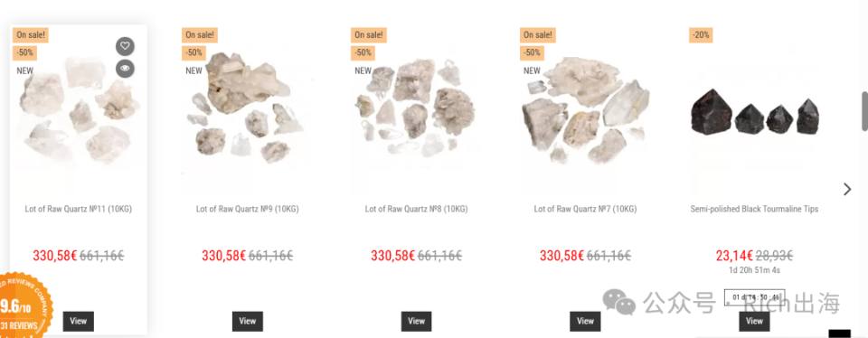Open Semi-polished Black Tourmaline Tips title link
The width and height of the screenshot is (868, 338).
[754, 209]
